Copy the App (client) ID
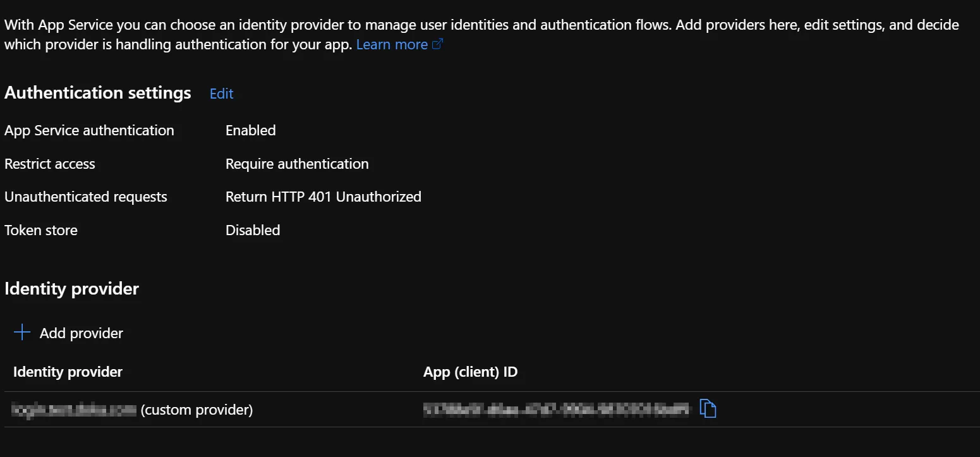 tap(708, 409)
